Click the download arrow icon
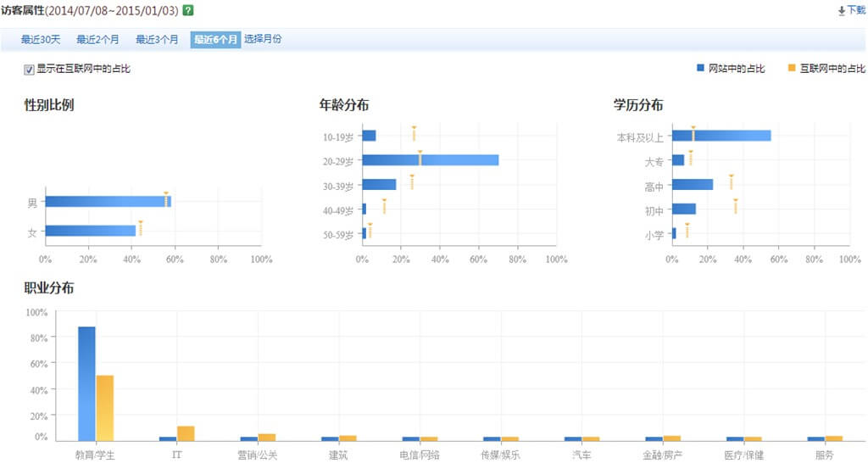The image size is (868, 469). 842,10
